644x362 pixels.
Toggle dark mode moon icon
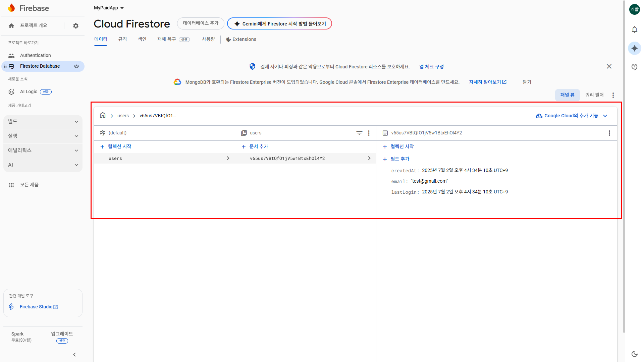coord(634,354)
